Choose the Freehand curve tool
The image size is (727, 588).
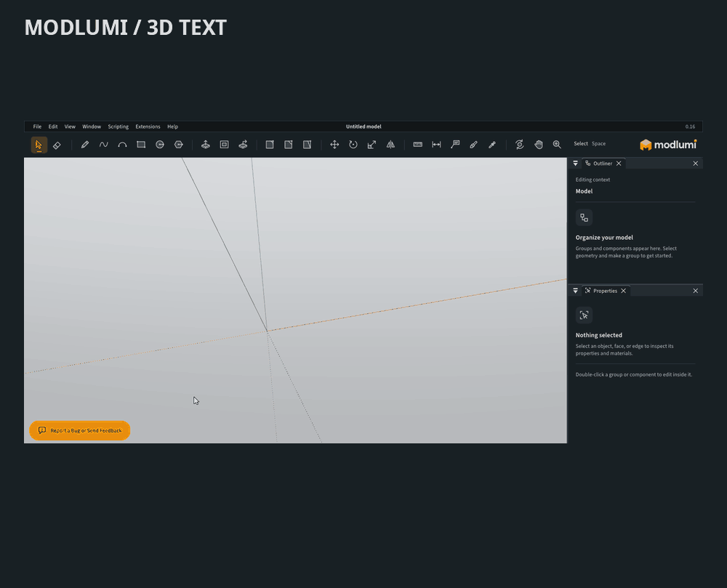[103, 145]
